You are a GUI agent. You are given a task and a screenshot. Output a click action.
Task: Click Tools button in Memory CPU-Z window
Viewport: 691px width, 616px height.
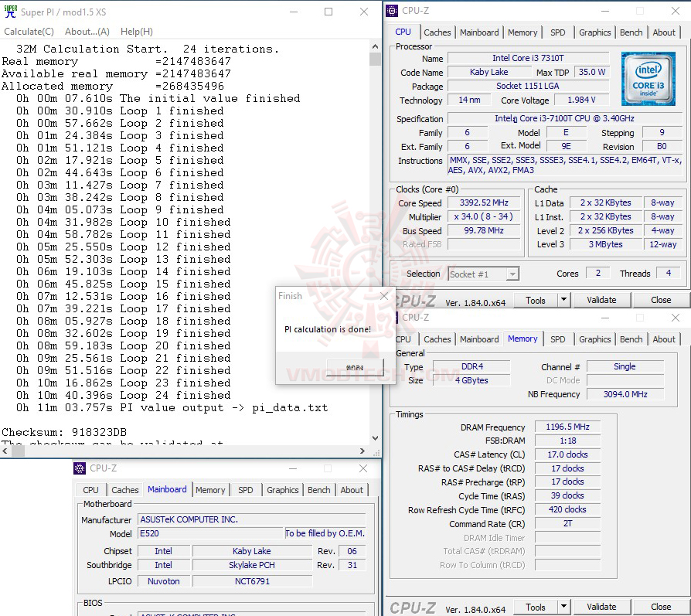click(x=536, y=607)
